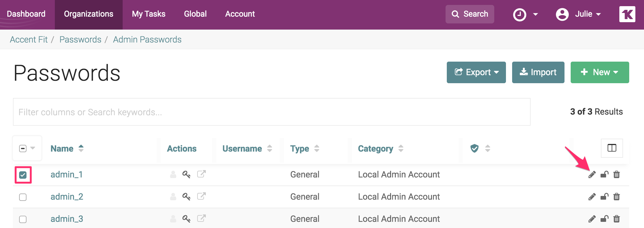The width and height of the screenshot is (644, 228).
Task: Sort by Category column
Action: tap(381, 149)
